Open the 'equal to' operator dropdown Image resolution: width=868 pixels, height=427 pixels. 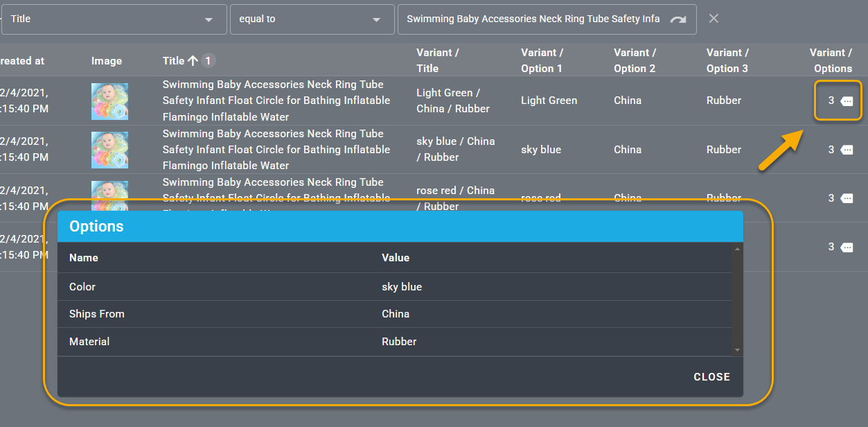pyautogui.click(x=376, y=19)
